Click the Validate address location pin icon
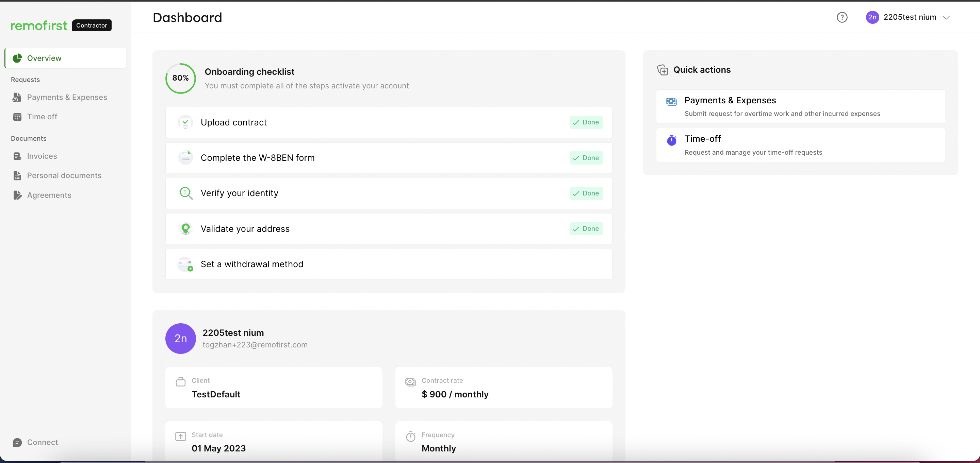 coord(185,228)
